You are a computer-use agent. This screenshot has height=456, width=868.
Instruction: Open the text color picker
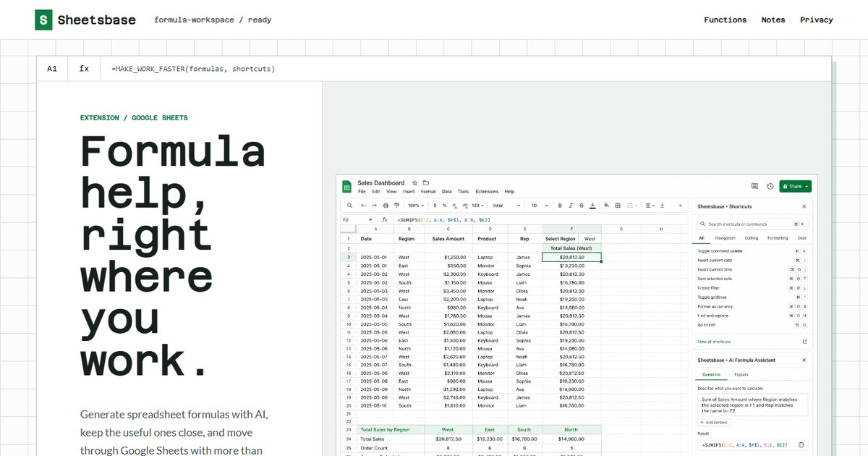click(592, 206)
